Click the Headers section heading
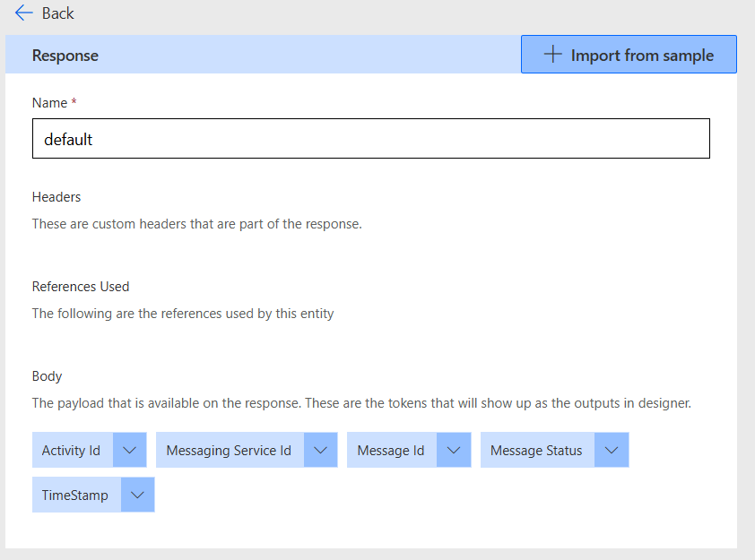This screenshot has width=755, height=560. click(56, 197)
